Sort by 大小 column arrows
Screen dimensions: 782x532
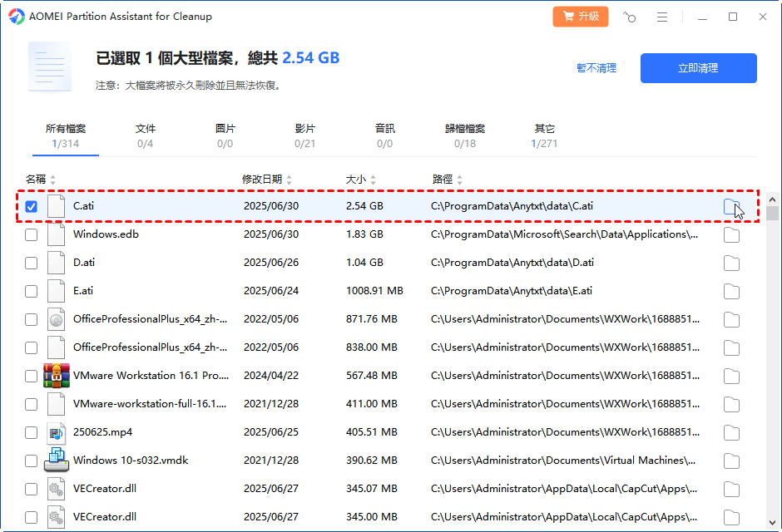pyautogui.click(x=373, y=180)
